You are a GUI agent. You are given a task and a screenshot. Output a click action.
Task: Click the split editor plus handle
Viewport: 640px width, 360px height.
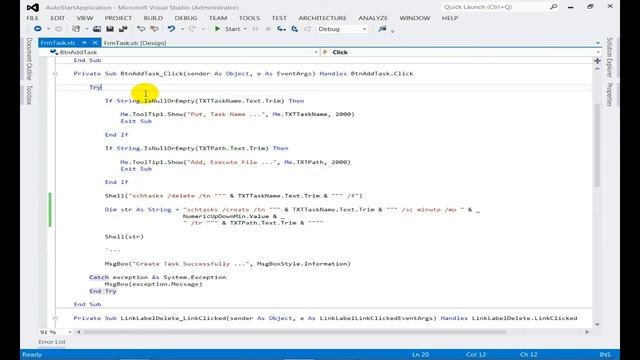[598, 61]
